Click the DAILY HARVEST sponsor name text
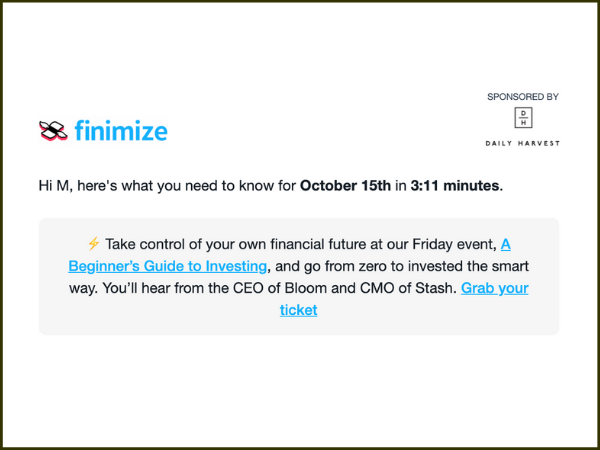This screenshot has height=450, width=600. (523, 143)
